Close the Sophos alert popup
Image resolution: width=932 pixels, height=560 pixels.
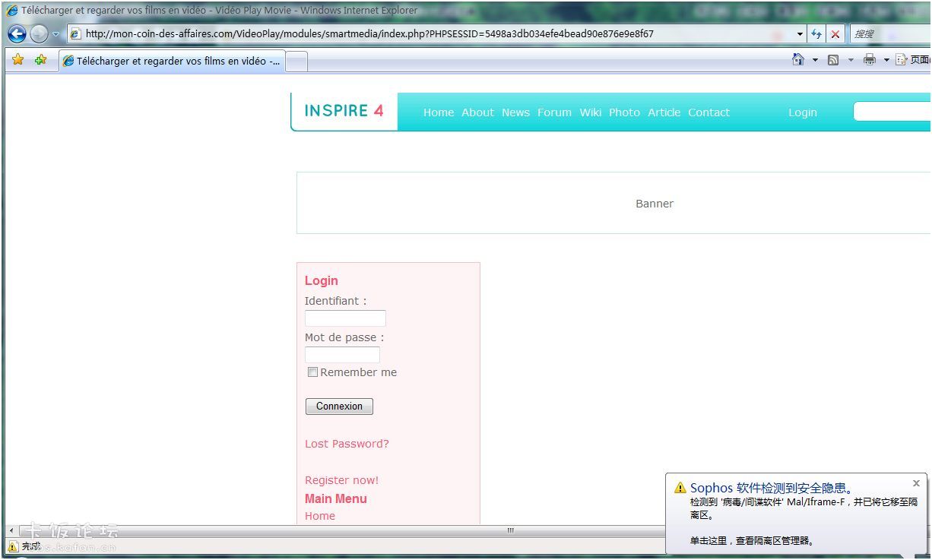coord(916,483)
